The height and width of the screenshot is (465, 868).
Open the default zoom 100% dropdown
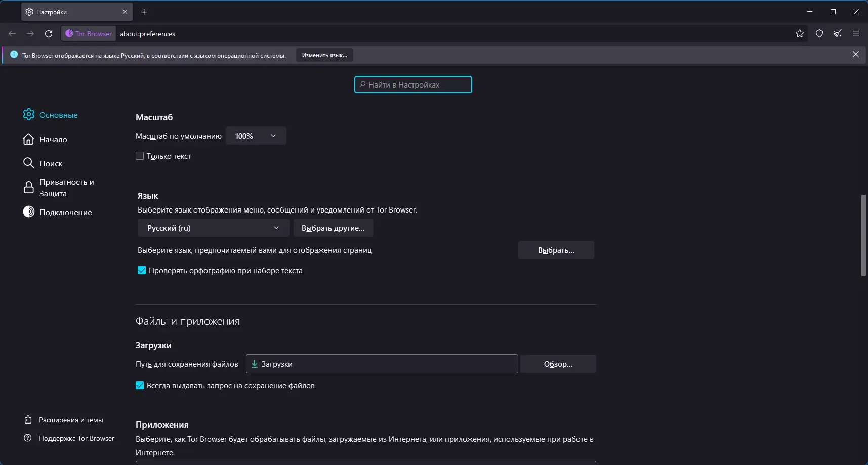(256, 136)
